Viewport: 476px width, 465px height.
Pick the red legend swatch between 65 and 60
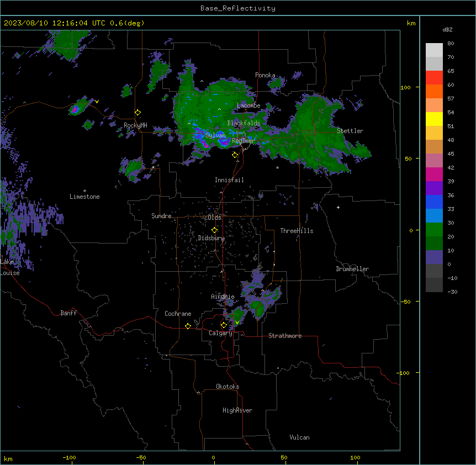pyautogui.click(x=434, y=78)
